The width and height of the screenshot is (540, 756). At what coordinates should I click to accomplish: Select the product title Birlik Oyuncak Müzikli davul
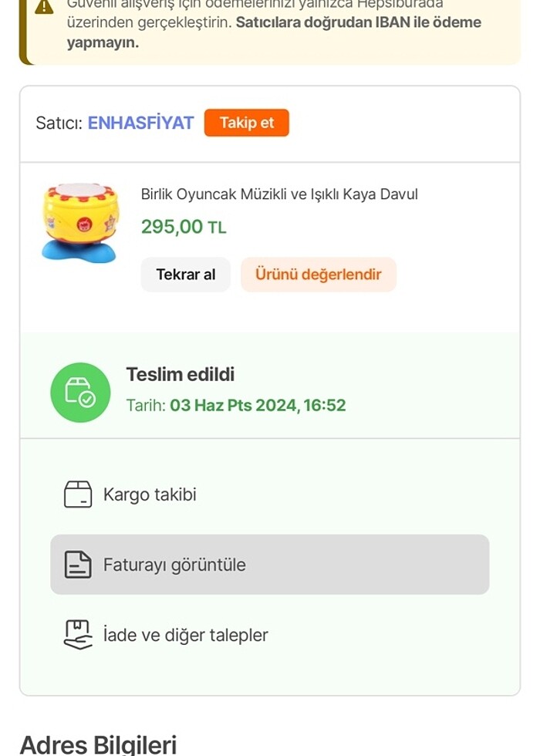click(x=280, y=194)
